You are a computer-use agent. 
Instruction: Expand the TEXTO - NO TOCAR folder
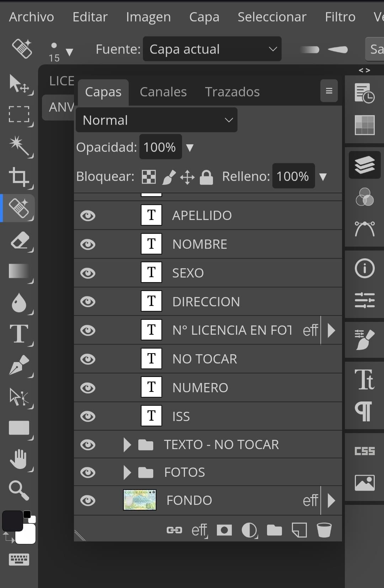(x=127, y=444)
